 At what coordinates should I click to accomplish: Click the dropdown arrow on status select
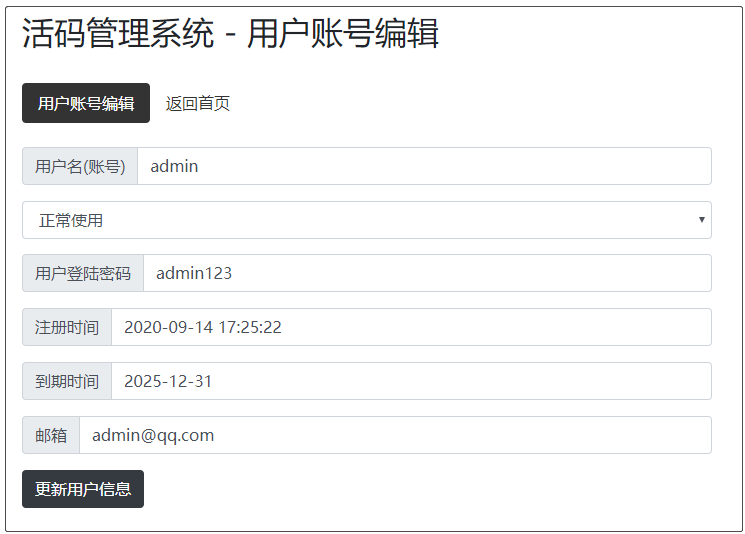[701, 220]
